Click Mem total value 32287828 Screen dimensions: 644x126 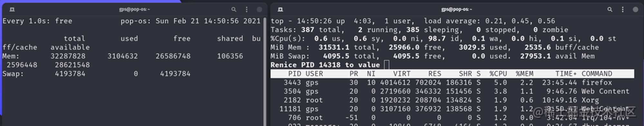pyautogui.click(x=68, y=56)
